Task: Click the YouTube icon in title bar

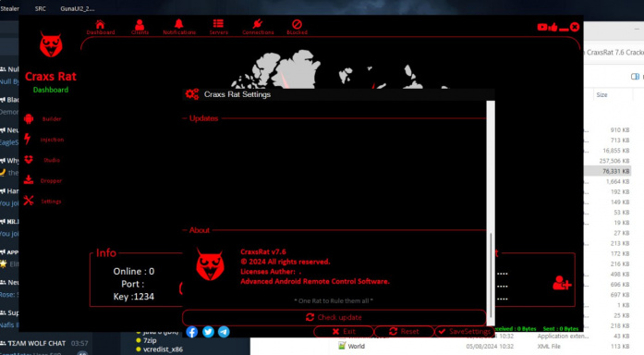Action: click(542, 27)
